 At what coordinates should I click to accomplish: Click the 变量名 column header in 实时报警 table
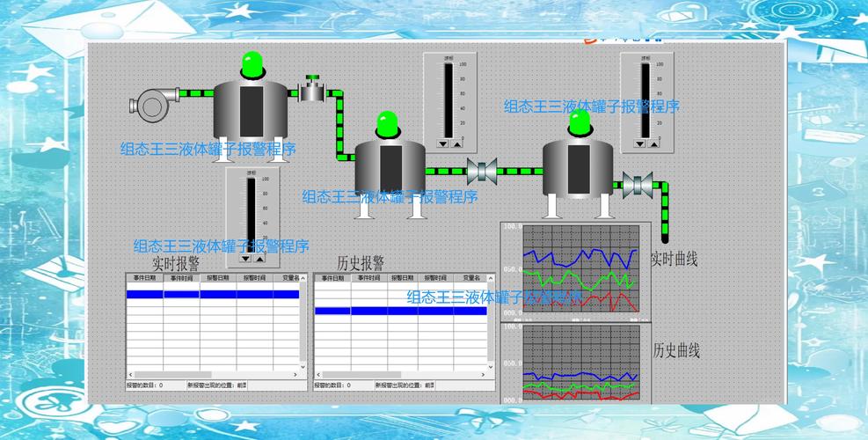tap(286, 277)
